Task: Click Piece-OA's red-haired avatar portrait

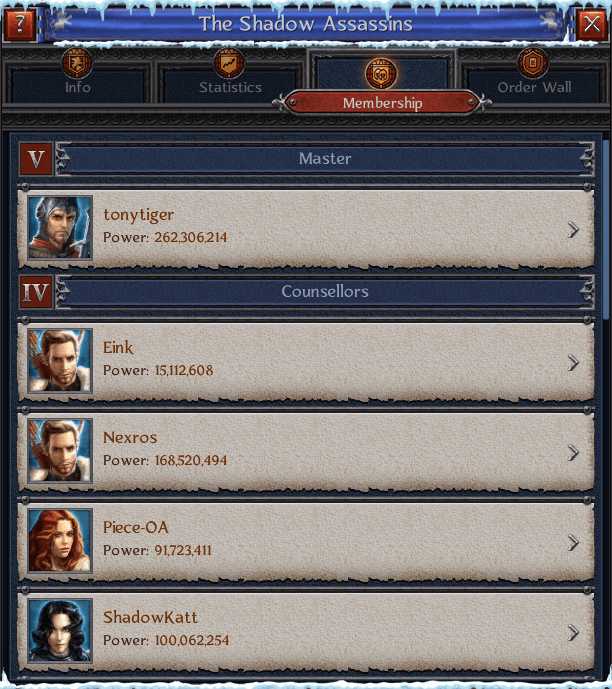Action: (x=60, y=541)
